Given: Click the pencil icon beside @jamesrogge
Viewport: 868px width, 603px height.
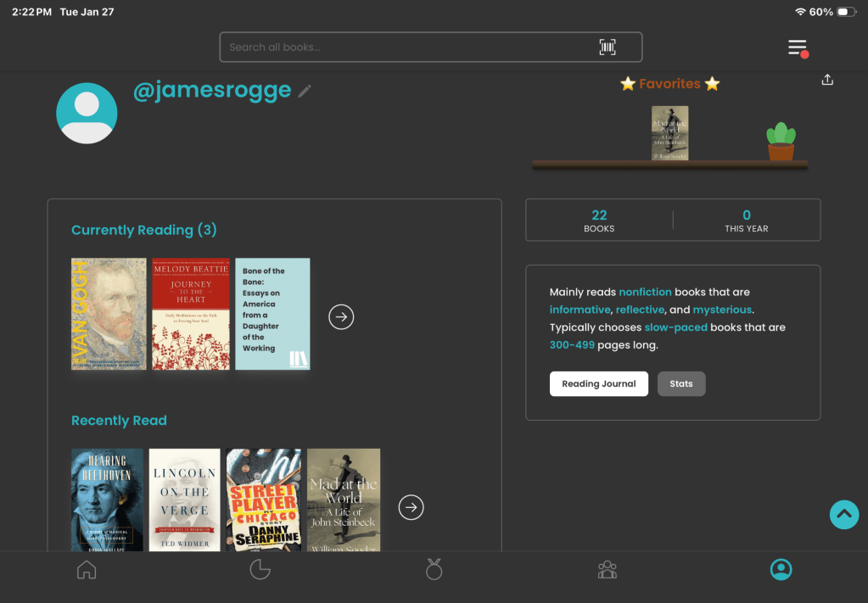Looking at the screenshot, I should click(x=305, y=91).
